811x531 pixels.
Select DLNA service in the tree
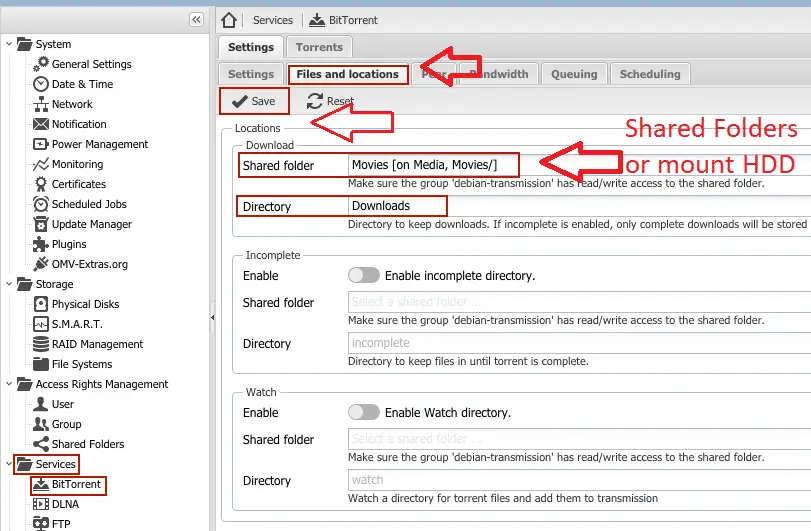point(65,504)
